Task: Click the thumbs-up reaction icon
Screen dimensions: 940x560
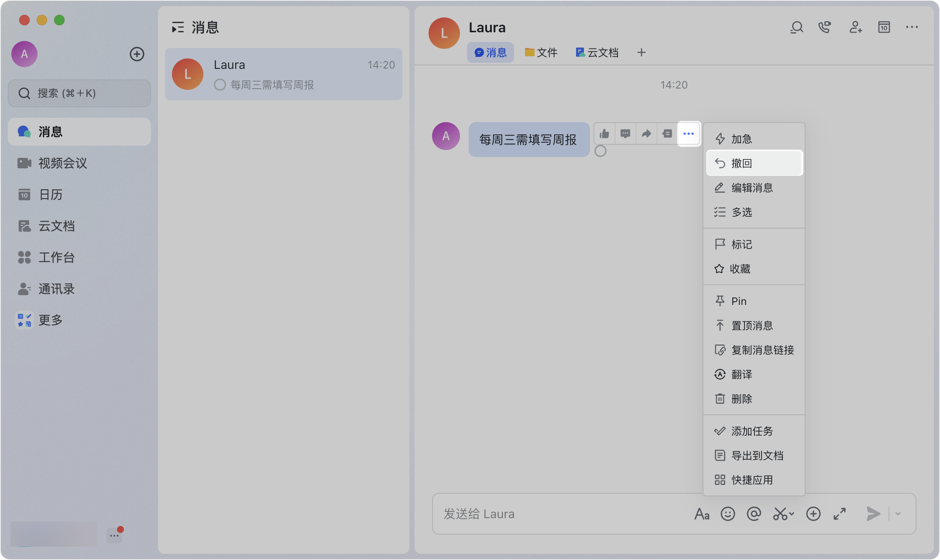Action: [604, 134]
